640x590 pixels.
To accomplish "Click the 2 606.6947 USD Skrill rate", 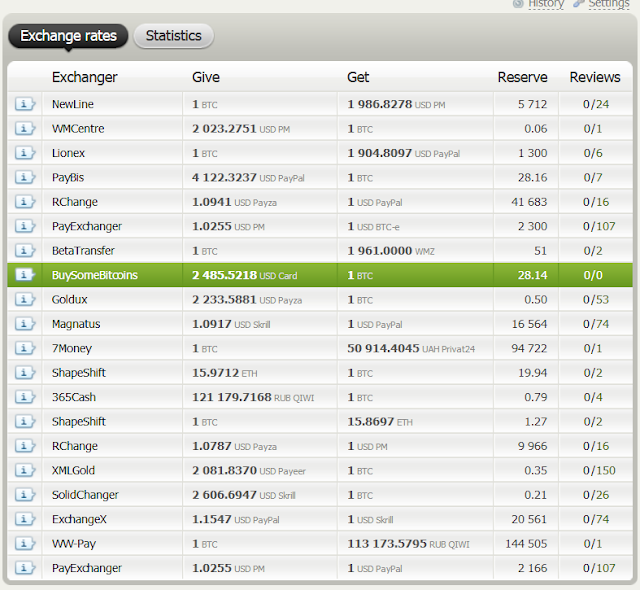I will [x=244, y=495].
